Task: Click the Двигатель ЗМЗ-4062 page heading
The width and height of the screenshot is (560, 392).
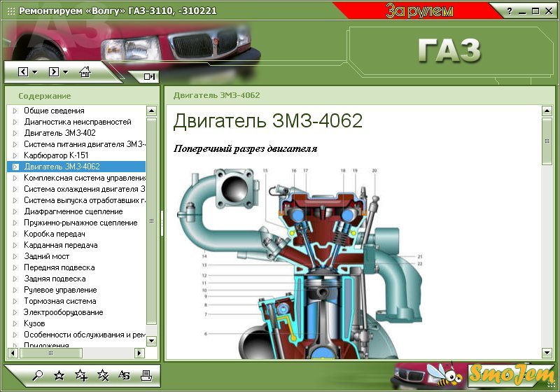Action: 268,120
